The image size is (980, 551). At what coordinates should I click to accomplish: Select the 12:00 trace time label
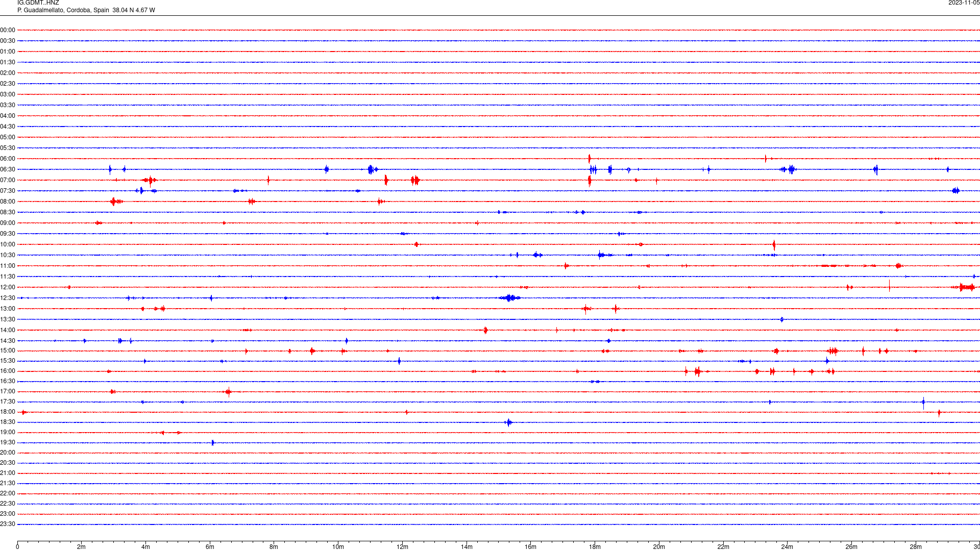click(8, 287)
